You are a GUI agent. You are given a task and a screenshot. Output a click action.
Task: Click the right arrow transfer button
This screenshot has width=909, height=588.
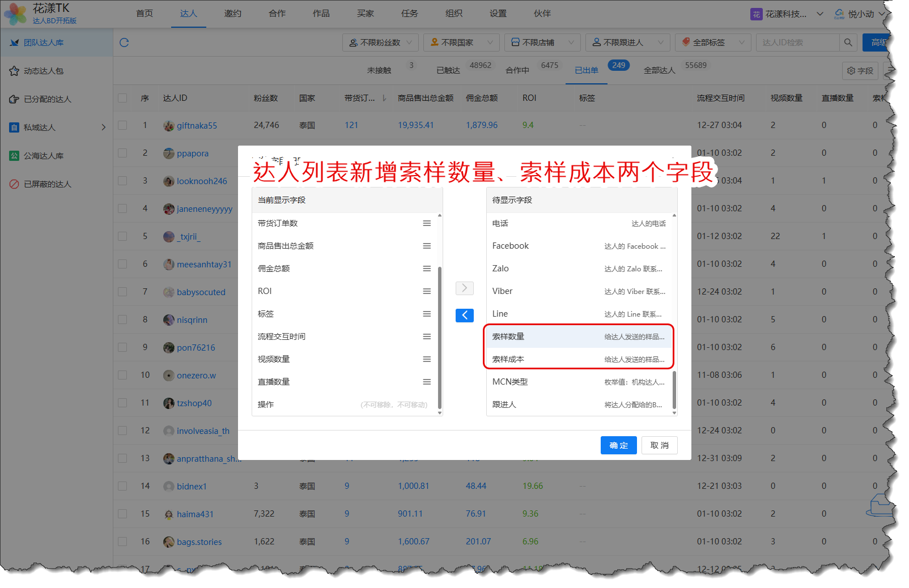tap(464, 288)
